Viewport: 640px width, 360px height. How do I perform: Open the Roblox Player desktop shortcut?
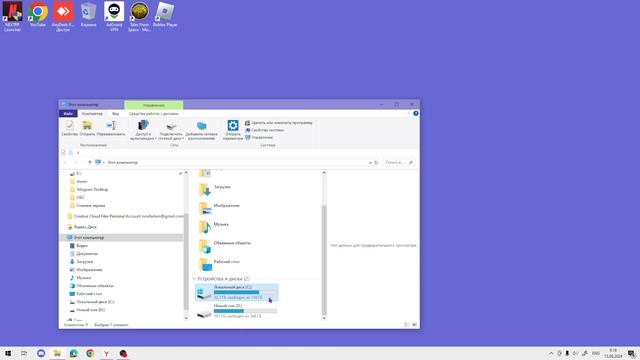pos(165,16)
